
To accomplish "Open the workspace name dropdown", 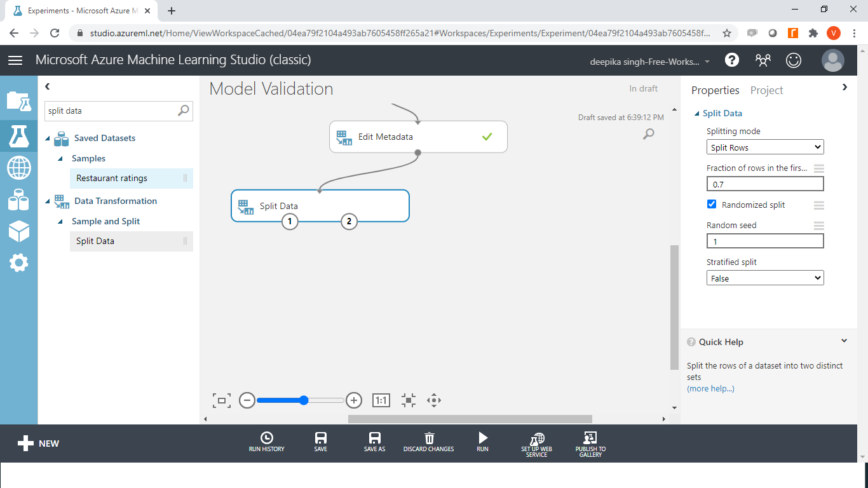I will (651, 62).
